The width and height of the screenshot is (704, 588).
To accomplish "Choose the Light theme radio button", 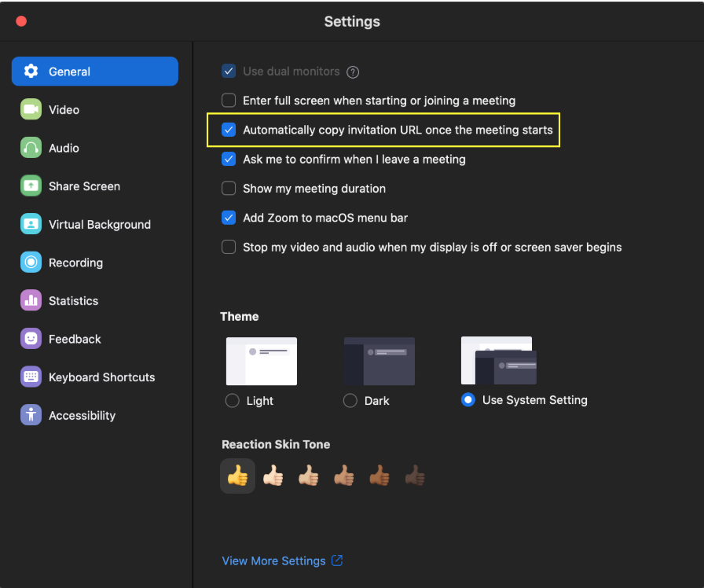I will click(233, 401).
